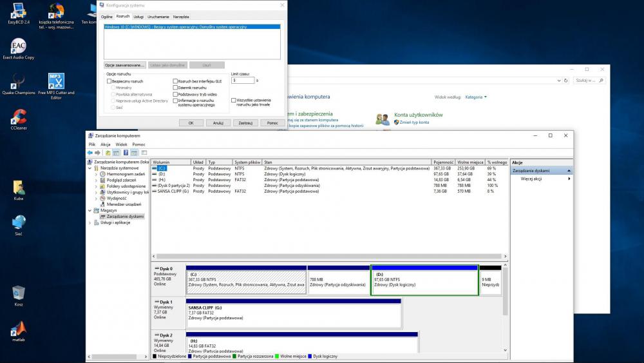Click the Limit czasu timeout input field
The height and width of the screenshot is (363, 644).
242,81
